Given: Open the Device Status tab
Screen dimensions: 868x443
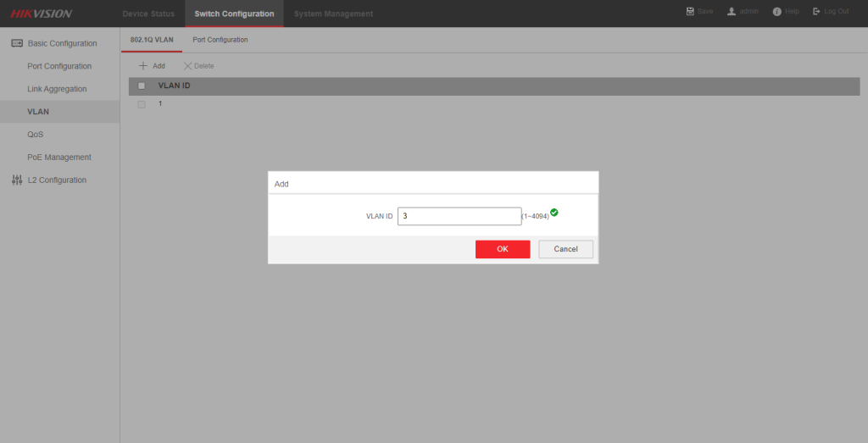Looking at the screenshot, I should point(148,14).
